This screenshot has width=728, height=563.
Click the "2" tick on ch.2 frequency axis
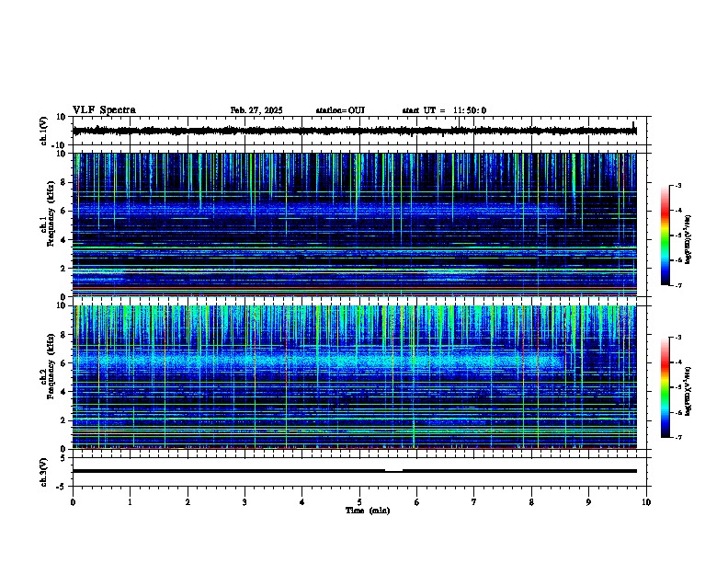[64, 420]
